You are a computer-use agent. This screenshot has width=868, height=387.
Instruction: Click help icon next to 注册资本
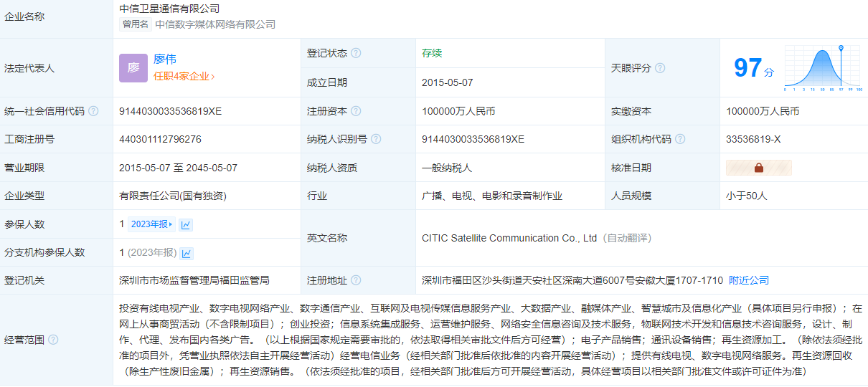point(356,111)
